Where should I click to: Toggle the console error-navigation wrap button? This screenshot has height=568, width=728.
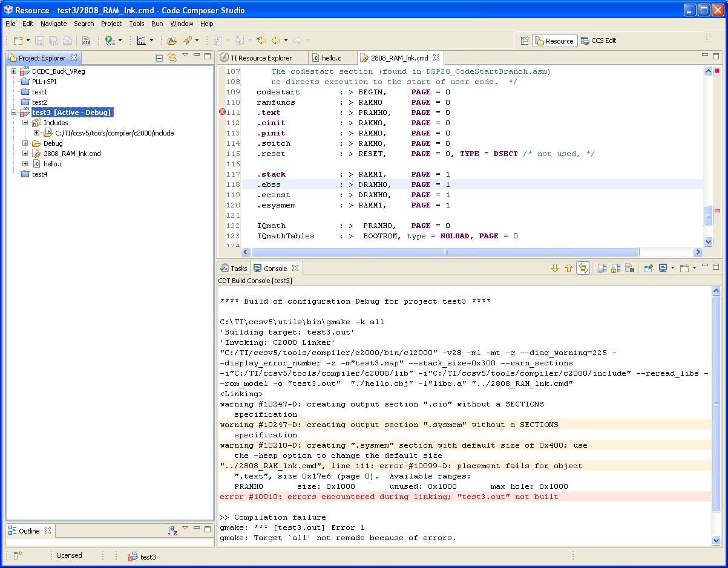coord(583,268)
